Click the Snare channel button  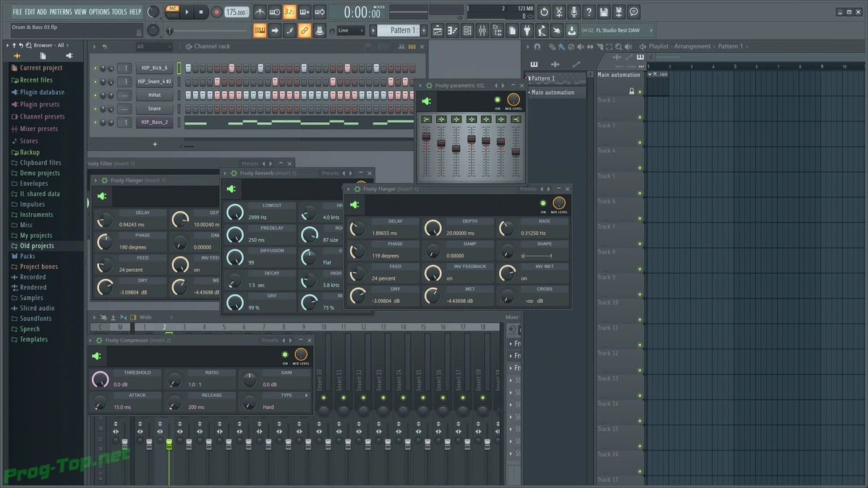(154, 109)
